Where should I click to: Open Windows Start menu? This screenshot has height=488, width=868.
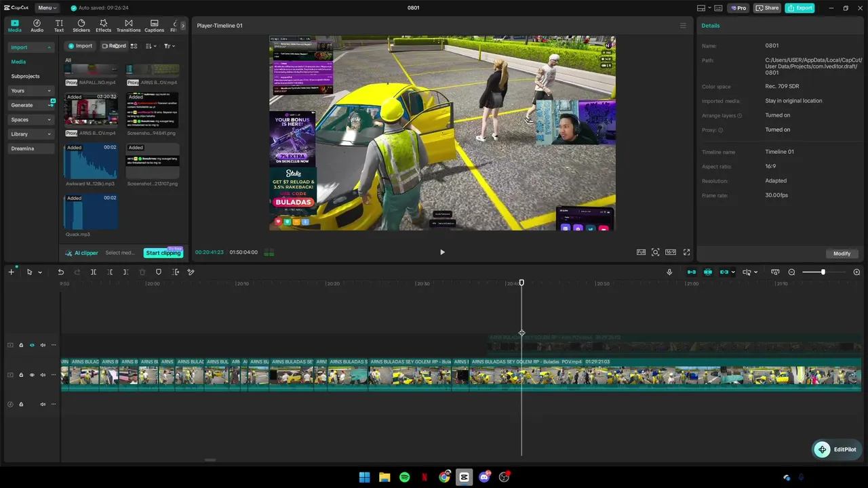click(364, 477)
